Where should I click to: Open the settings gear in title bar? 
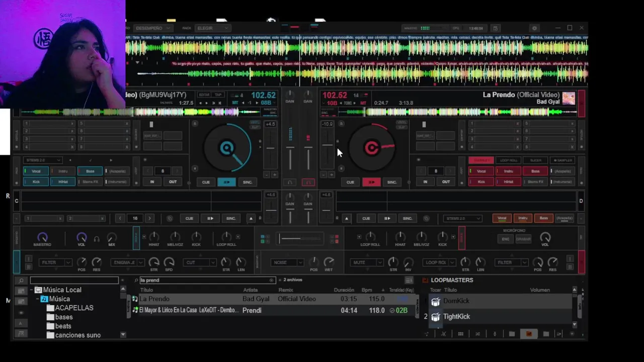[534, 28]
